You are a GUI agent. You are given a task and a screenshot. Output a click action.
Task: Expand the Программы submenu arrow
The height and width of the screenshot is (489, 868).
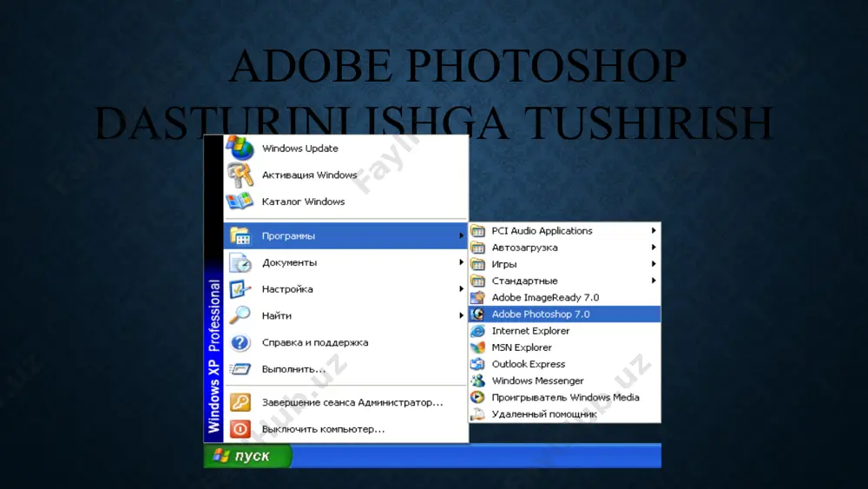tap(461, 235)
